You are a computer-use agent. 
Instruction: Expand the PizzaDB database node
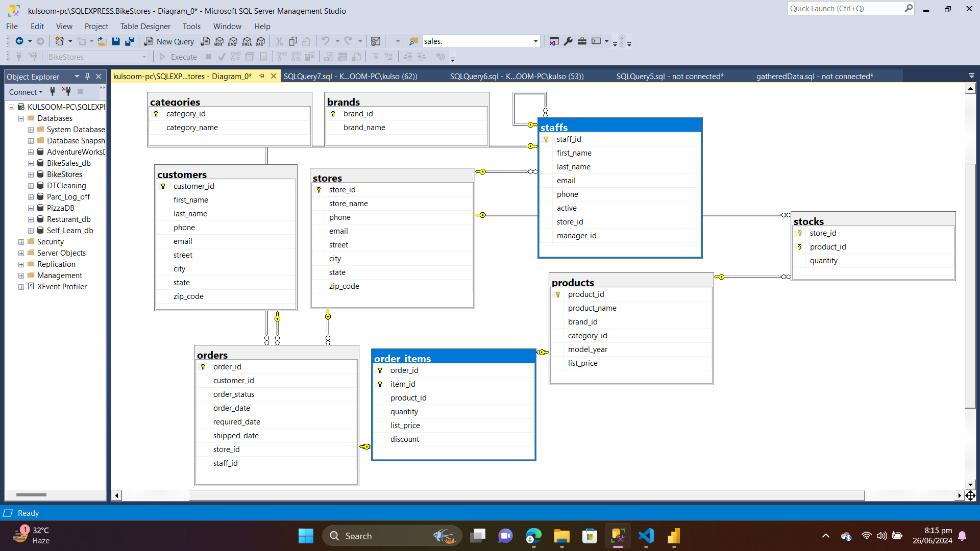click(x=31, y=208)
